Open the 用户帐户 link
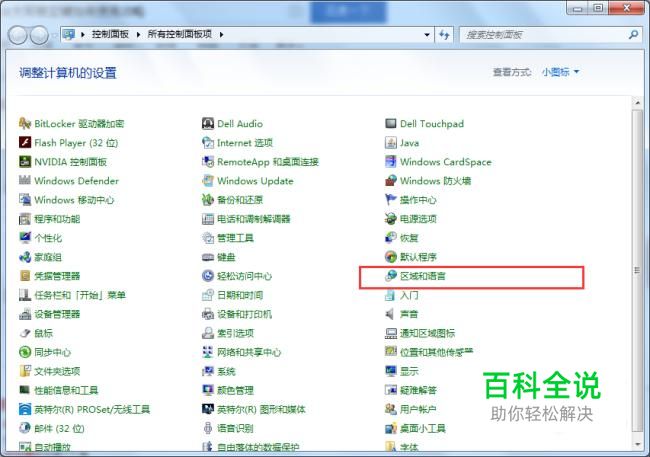 418,409
